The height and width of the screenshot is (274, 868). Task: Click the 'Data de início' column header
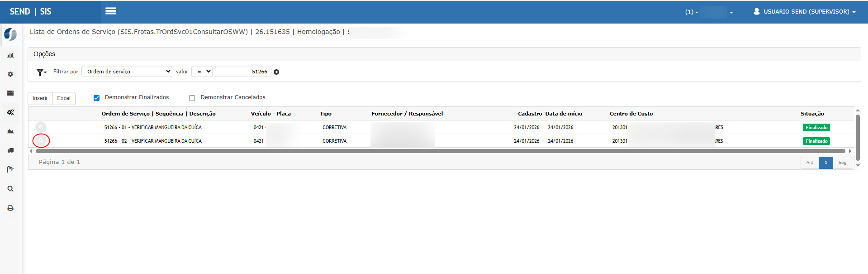pos(564,114)
